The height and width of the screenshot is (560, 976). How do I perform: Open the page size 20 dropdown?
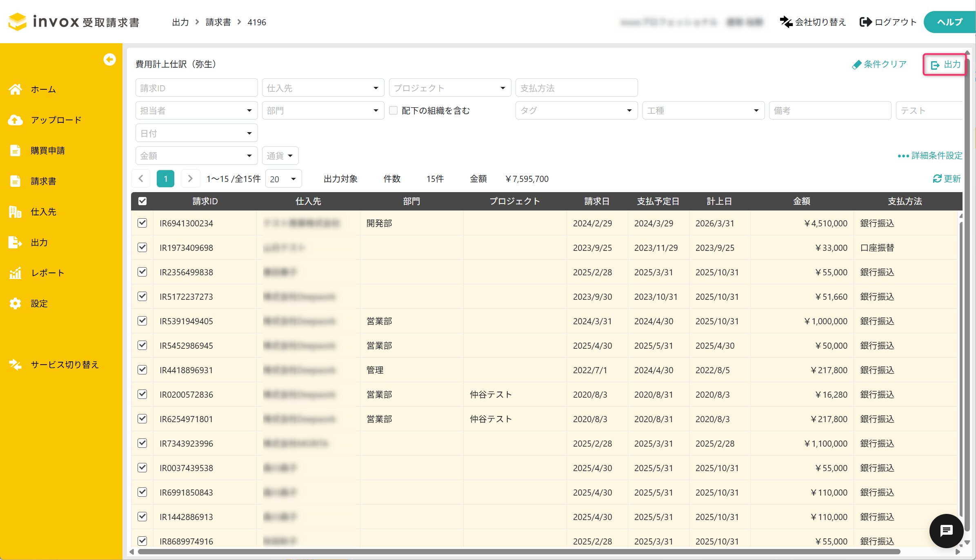click(x=283, y=179)
